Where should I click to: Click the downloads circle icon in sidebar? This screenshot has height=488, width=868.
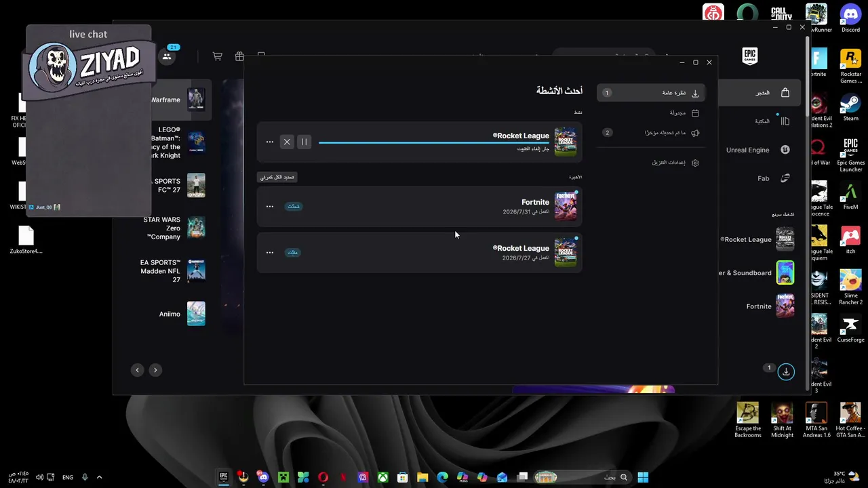pos(786,371)
